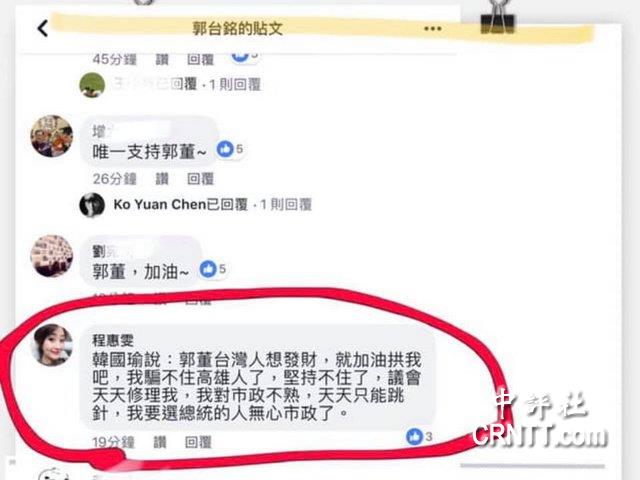Reply to 程惠雯's 19分鐘 comment
This screenshot has width=640, height=480.
point(198,442)
